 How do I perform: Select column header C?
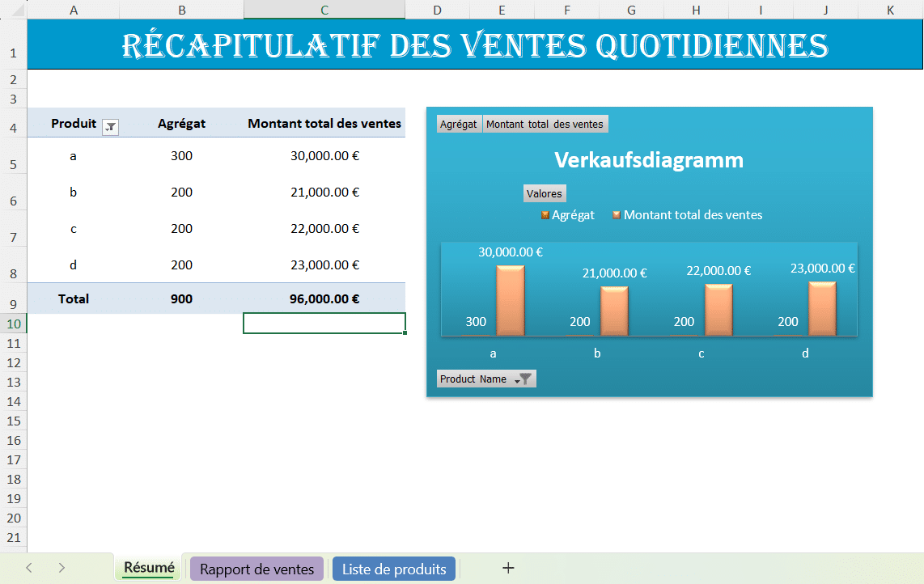pyautogui.click(x=324, y=11)
